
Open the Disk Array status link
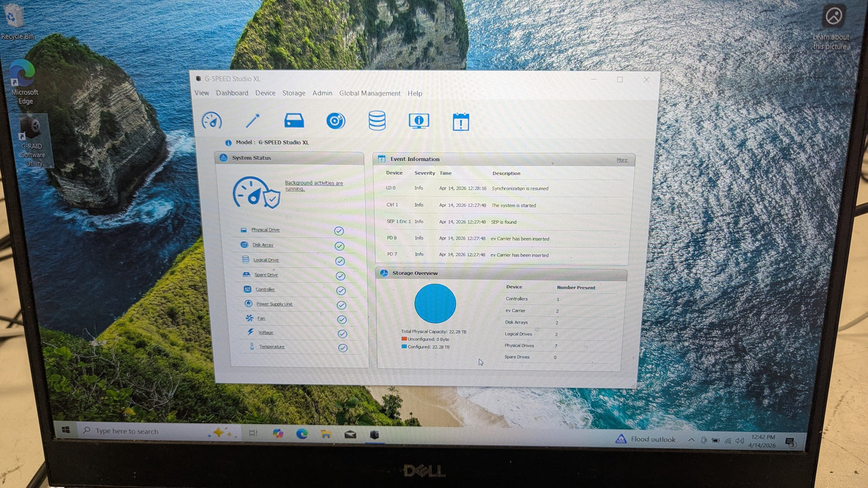[x=263, y=245]
